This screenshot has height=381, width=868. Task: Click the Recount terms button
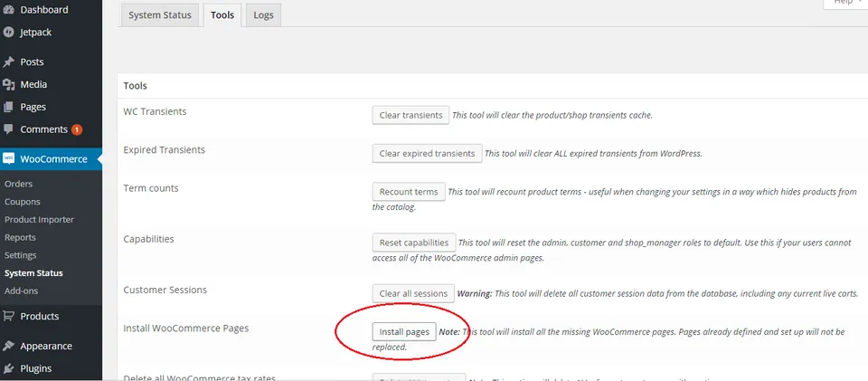click(409, 192)
